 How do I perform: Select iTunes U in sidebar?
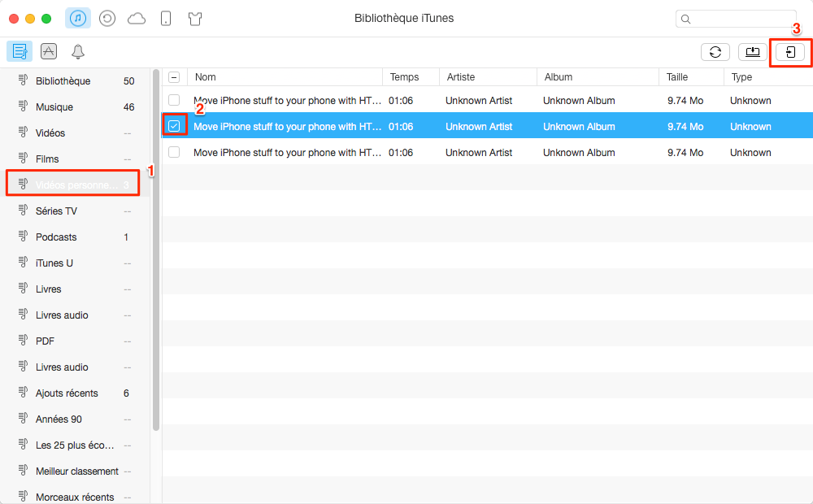pos(75,263)
